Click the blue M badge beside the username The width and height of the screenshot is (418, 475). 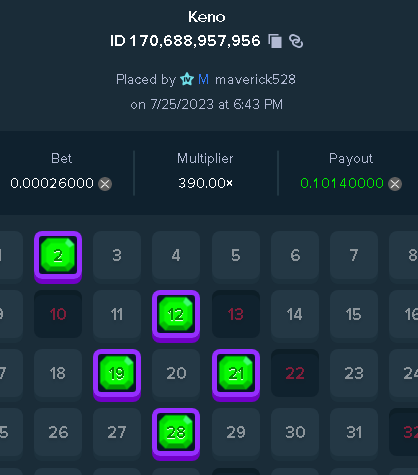coord(203,79)
